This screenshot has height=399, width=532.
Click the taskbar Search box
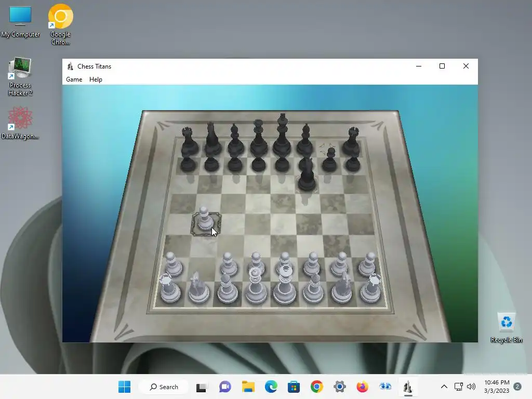(164, 387)
